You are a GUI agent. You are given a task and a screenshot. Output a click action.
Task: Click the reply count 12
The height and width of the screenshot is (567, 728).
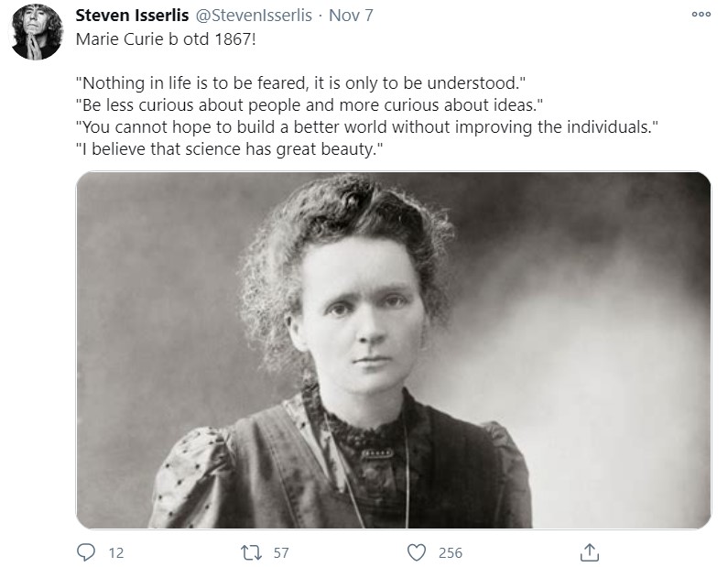tap(116, 553)
